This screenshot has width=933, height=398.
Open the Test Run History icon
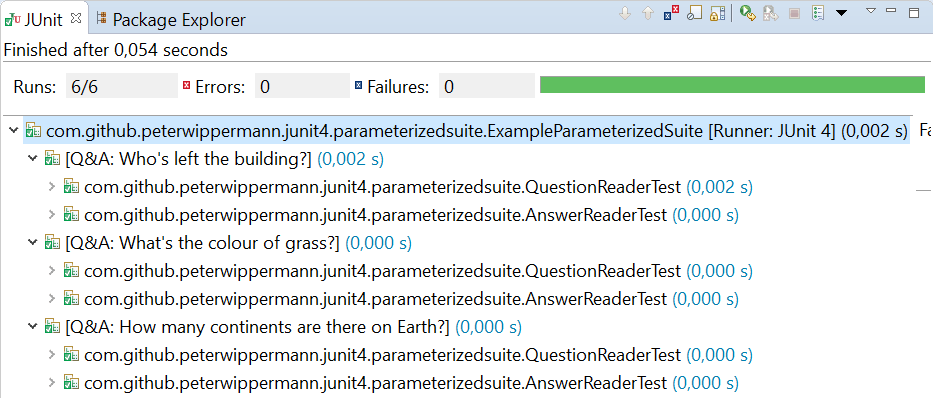point(818,13)
